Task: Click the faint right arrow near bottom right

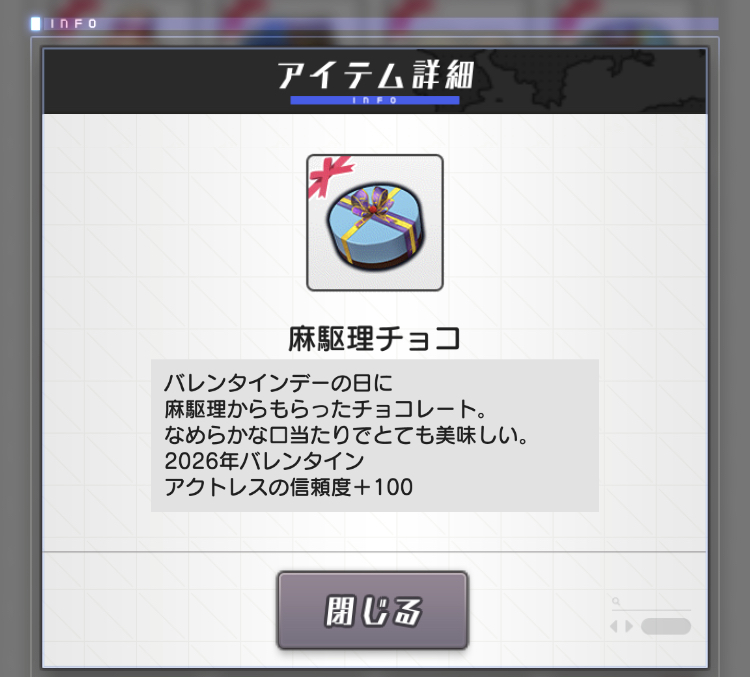Action: pos(629,626)
